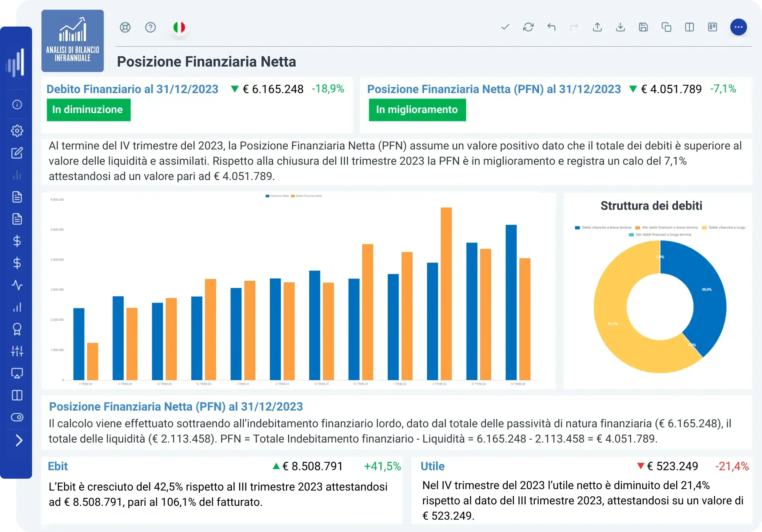
Task: Click the Posizione Finanziaria Netta page title
Action: [x=207, y=62]
